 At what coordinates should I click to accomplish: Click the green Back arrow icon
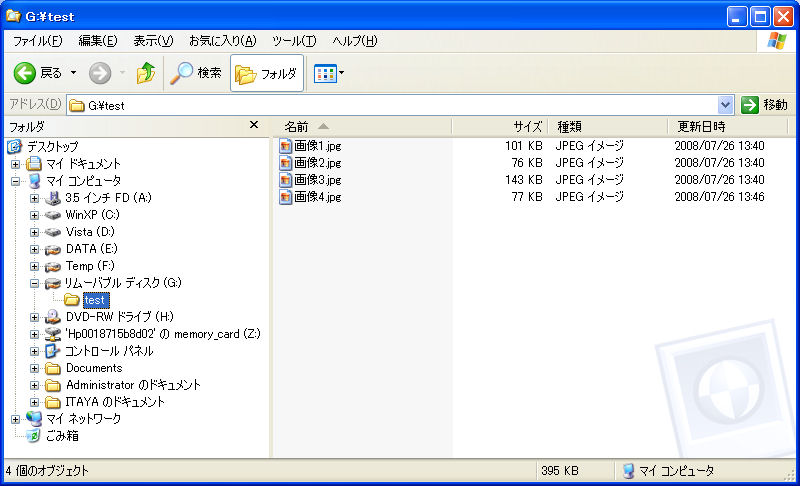pyautogui.click(x=24, y=73)
